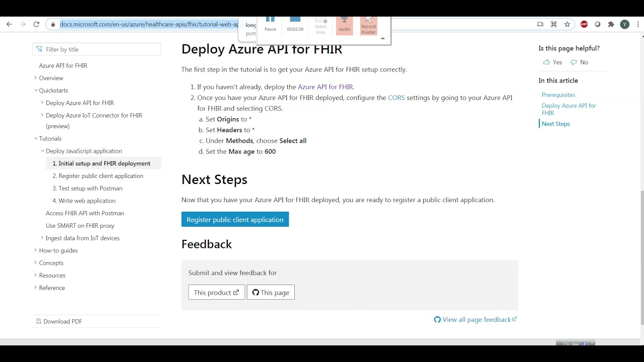Open the profile avatar Y
This screenshot has width=644, height=362.
[x=624, y=24]
